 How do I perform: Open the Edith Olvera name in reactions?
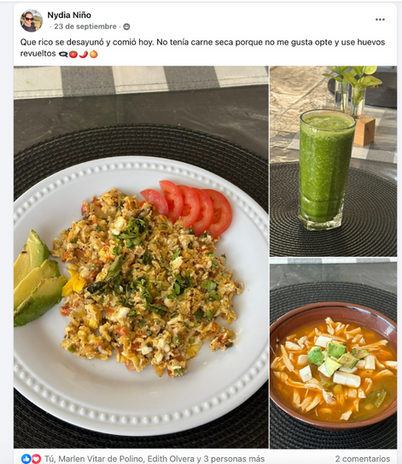171,459
